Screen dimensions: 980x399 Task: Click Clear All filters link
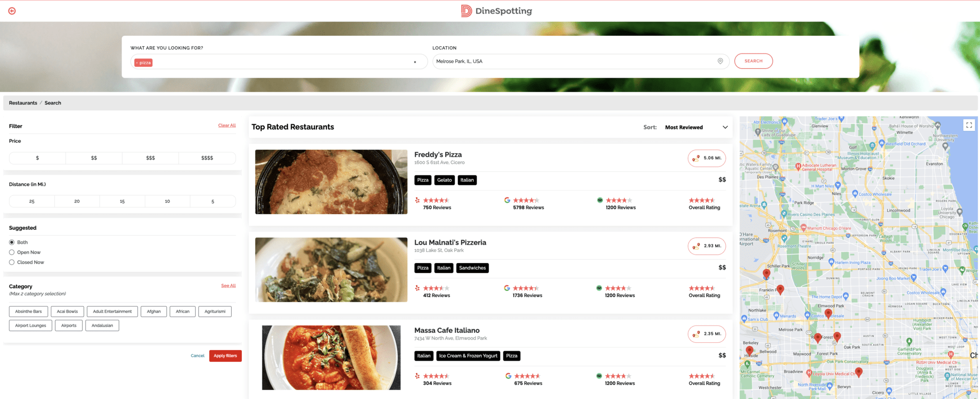tap(227, 125)
